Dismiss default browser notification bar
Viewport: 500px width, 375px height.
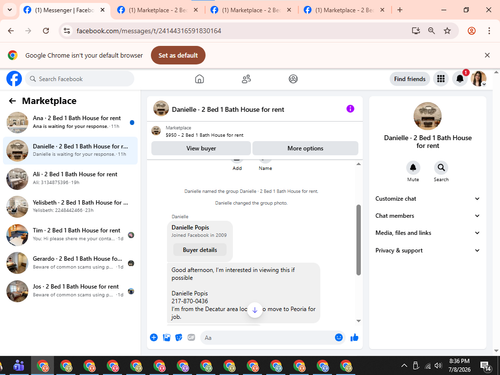[487, 55]
